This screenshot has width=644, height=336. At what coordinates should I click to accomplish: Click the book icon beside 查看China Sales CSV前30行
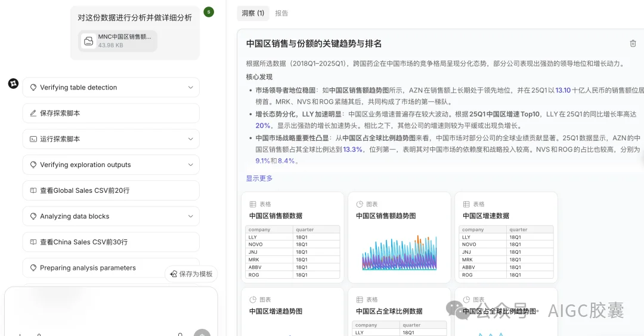(33, 242)
